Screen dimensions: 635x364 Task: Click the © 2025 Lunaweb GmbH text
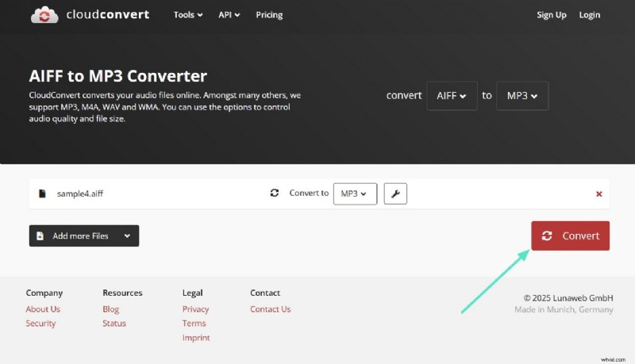(568, 298)
